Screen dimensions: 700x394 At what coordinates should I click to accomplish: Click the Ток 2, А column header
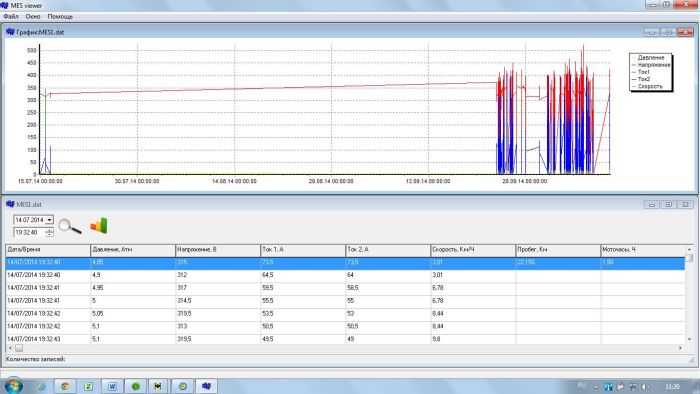[x=388, y=250]
